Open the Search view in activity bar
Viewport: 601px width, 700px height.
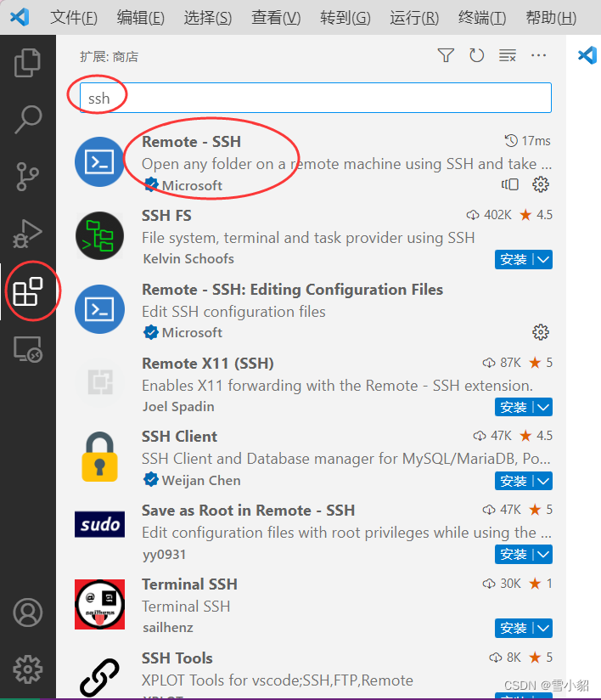28,119
